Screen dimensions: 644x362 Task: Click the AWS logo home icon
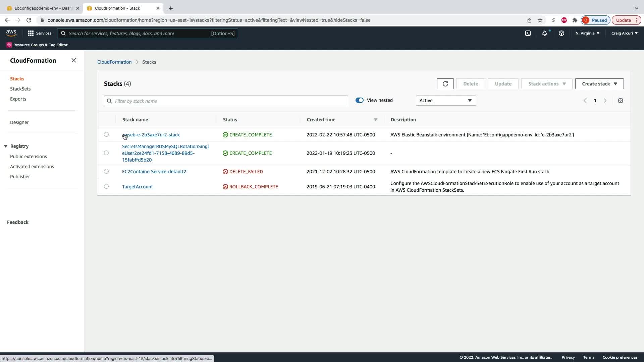click(x=11, y=33)
